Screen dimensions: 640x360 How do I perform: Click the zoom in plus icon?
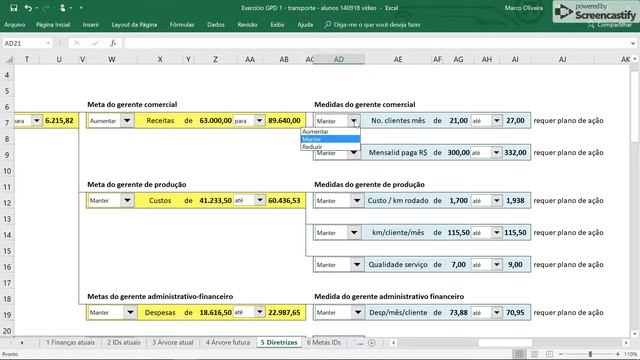coord(618,354)
